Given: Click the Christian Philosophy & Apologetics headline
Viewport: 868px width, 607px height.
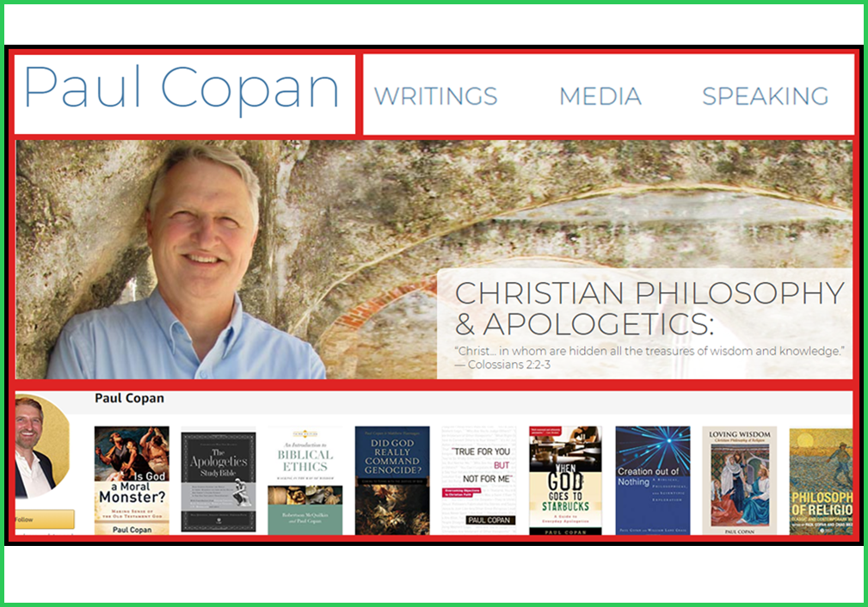Looking at the screenshot, I should point(649,308).
